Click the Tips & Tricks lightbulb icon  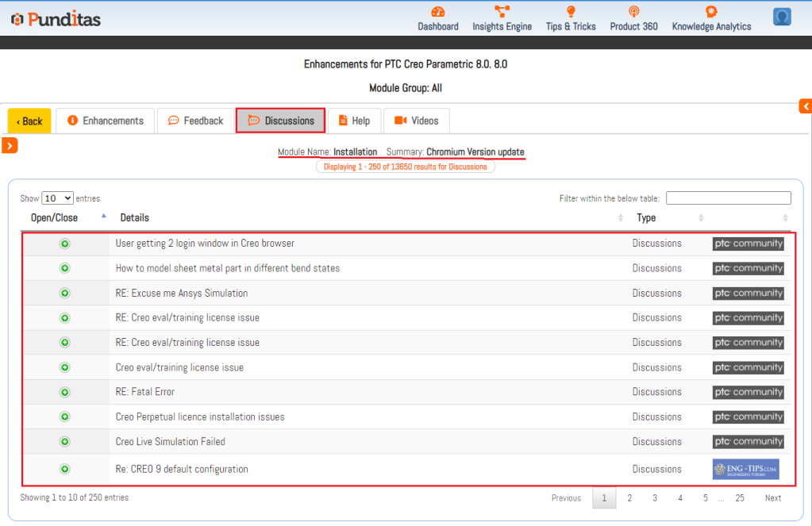point(571,12)
